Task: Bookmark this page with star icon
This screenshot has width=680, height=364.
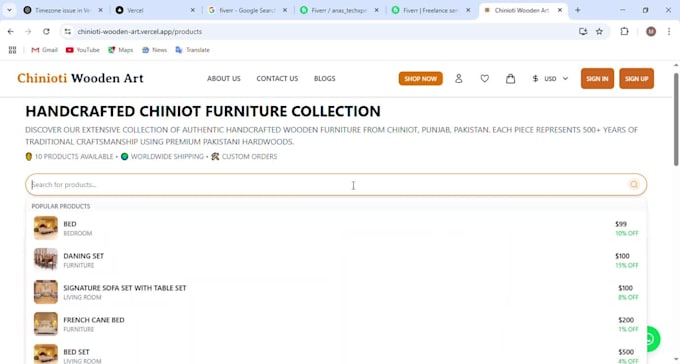Action: [599, 31]
